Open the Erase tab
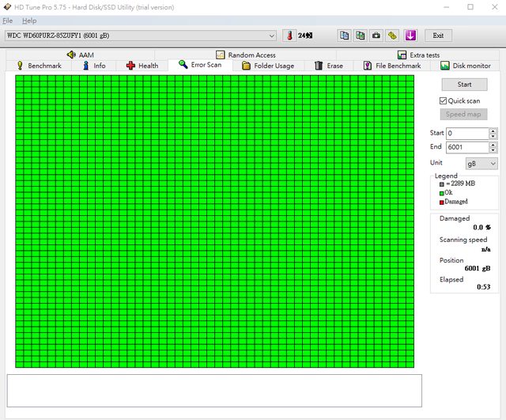Viewport: 506px width, 420px height. [x=328, y=66]
